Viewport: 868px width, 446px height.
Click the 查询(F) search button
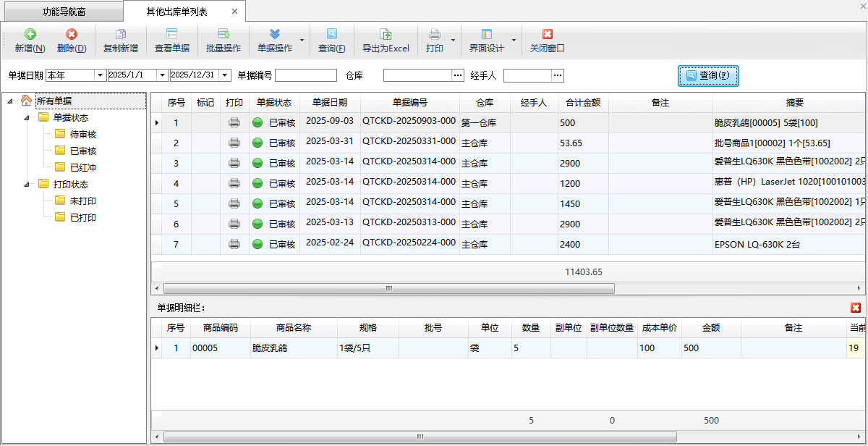tap(707, 75)
